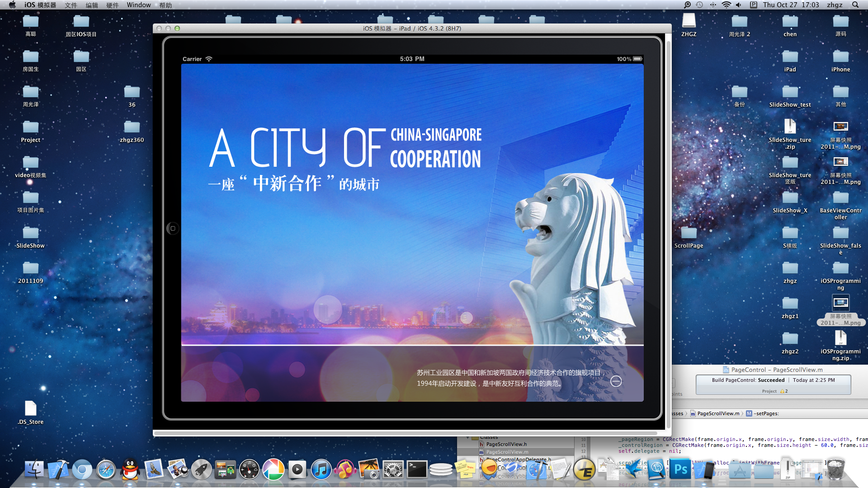Viewport: 868px width, 488px height.
Task: Open the -setPages: jump bar popup
Action: (766, 413)
